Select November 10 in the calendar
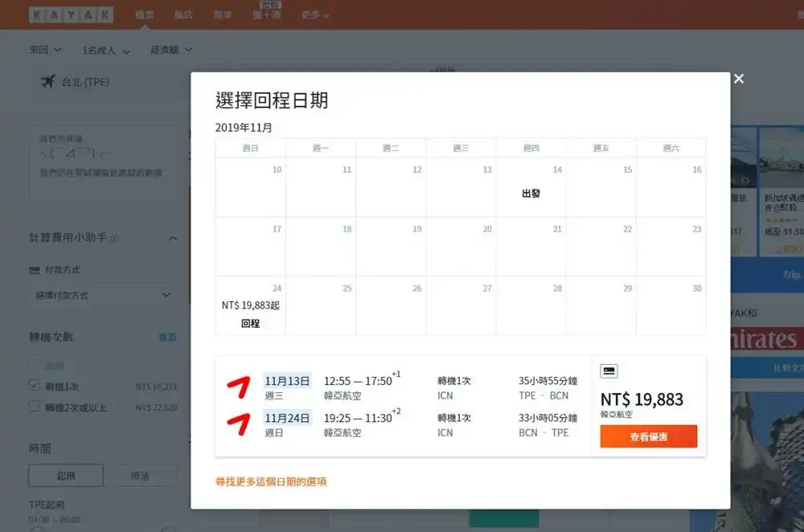The width and height of the screenshot is (804, 532). point(251,187)
